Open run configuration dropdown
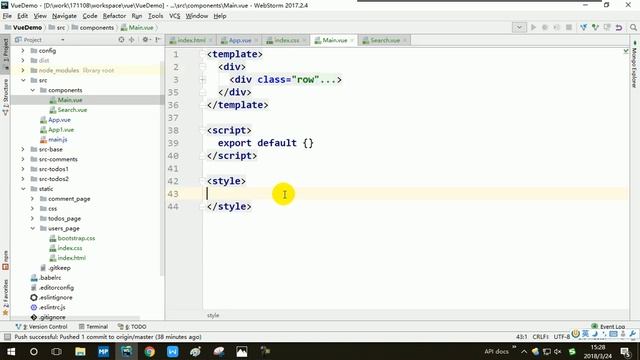The height and width of the screenshot is (360, 640). click(519, 27)
